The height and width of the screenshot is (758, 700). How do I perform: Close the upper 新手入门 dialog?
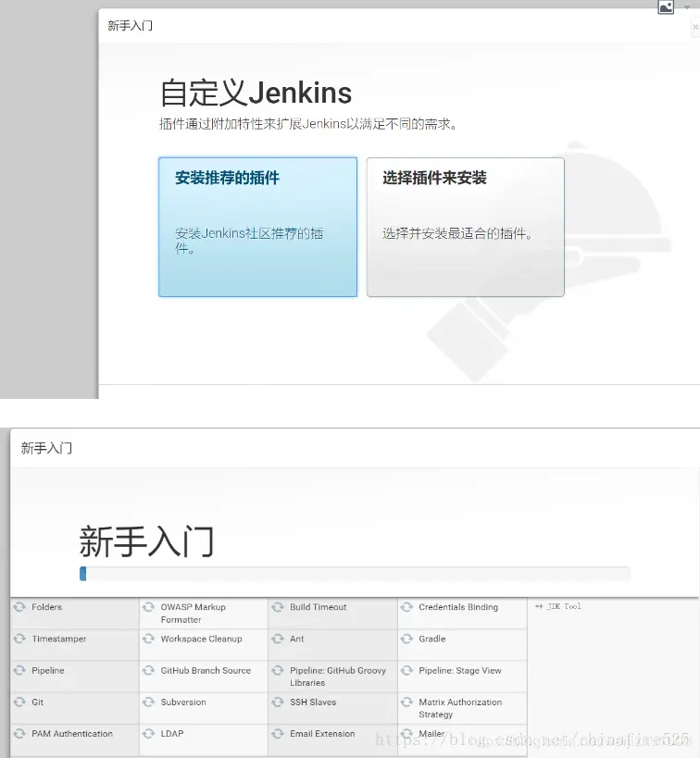click(695, 27)
